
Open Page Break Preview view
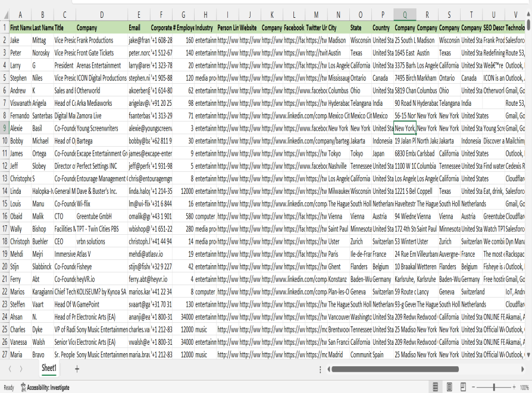463,387
